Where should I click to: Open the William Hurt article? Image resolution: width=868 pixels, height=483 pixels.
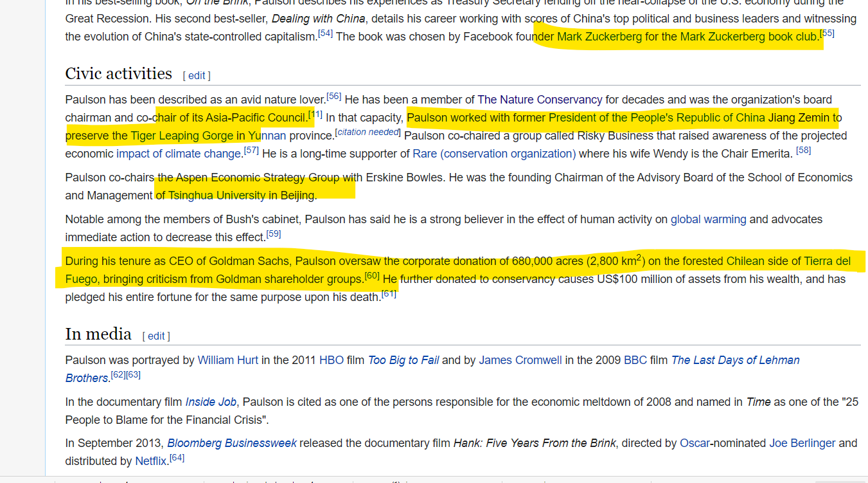(228, 360)
